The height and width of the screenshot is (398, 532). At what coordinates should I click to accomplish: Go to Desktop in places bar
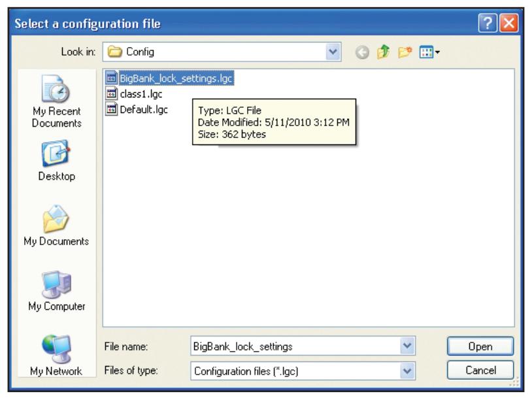(56, 161)
